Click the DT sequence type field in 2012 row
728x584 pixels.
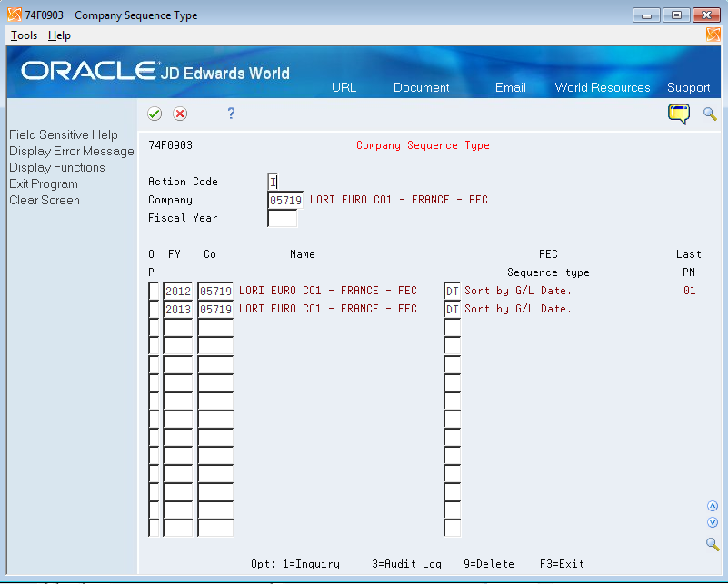[x=453, y=291]
